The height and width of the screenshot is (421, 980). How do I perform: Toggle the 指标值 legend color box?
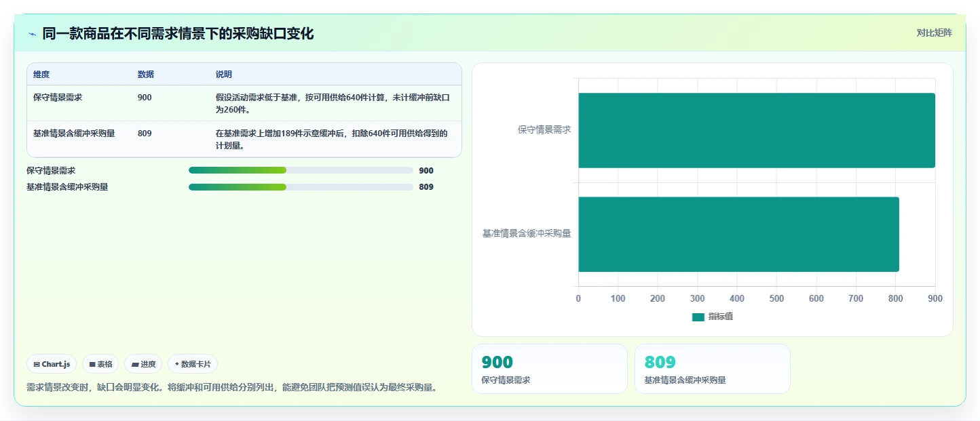(698, 317)
